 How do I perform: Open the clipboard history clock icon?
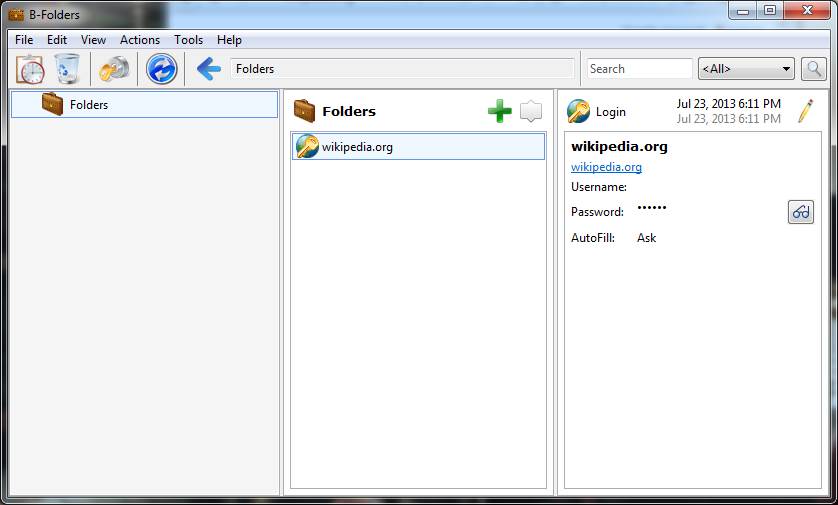[30, 69]
